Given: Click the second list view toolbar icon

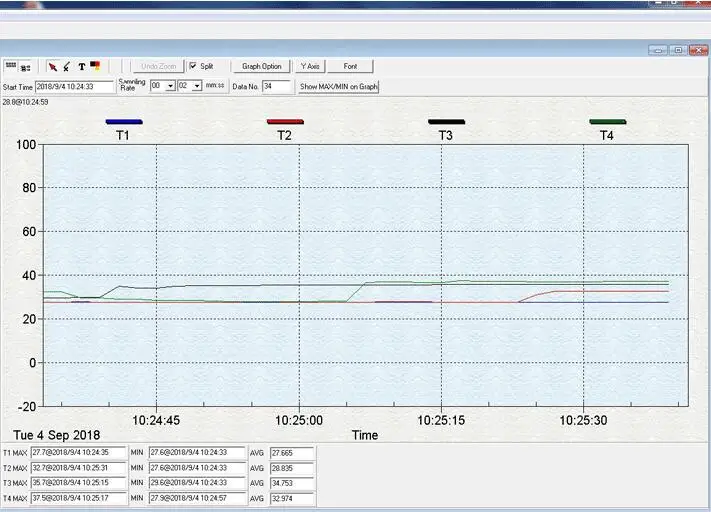Looking at the screenshot, I should pyautogui.click(x=25, y=68).
